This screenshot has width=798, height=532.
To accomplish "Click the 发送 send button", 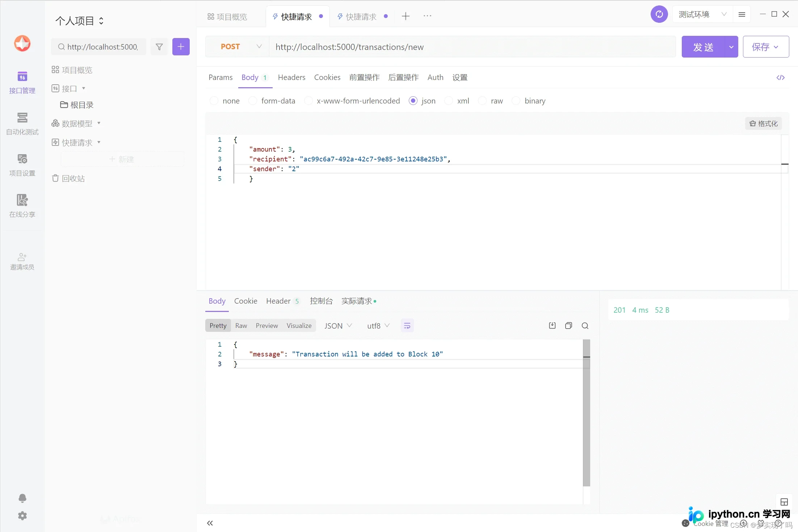I will 703,47.
